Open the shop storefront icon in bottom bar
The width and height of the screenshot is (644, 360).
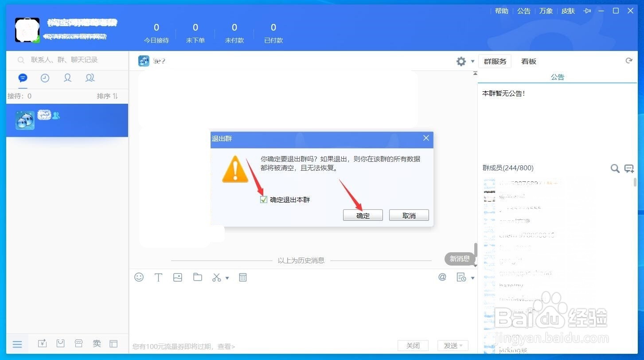tap(78, 344)
